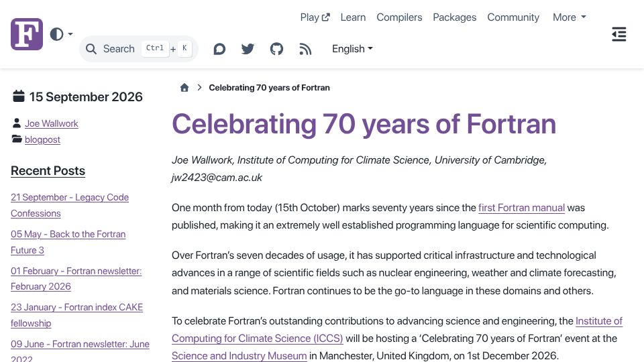644x362 pixels.
Task: Toggle the right sidebar outline icon
Action: pyautogui.click(x=619, y=34)
